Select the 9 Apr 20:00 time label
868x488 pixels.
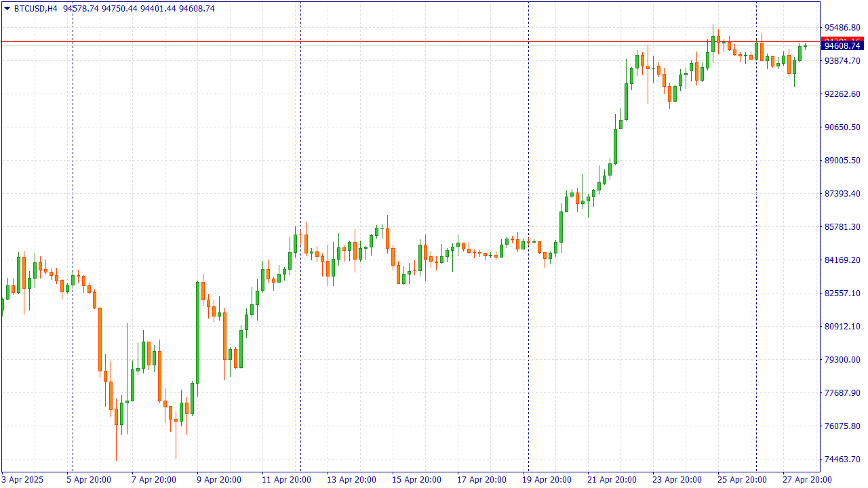tap(218, 480)
